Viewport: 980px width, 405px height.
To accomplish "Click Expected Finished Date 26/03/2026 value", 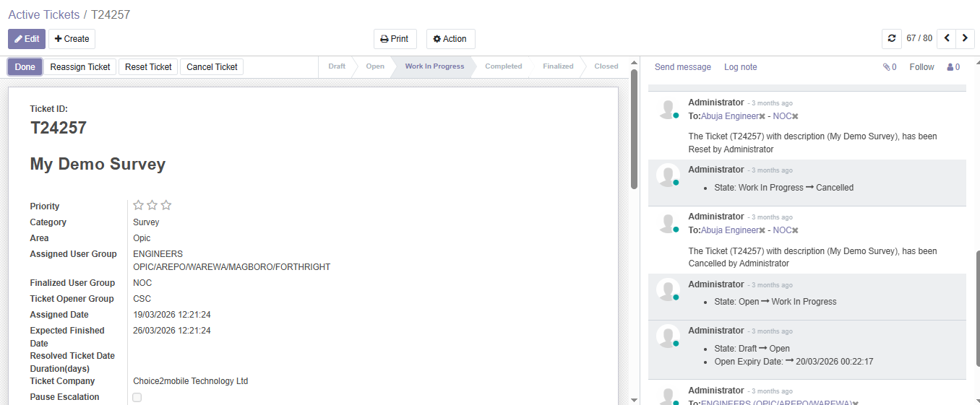I will [172, 331].
